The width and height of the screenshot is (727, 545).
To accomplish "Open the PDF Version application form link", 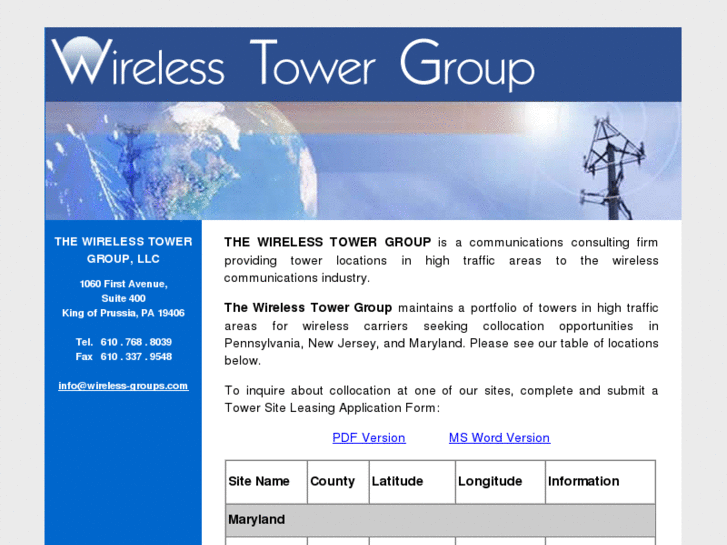I will [369, 438].
